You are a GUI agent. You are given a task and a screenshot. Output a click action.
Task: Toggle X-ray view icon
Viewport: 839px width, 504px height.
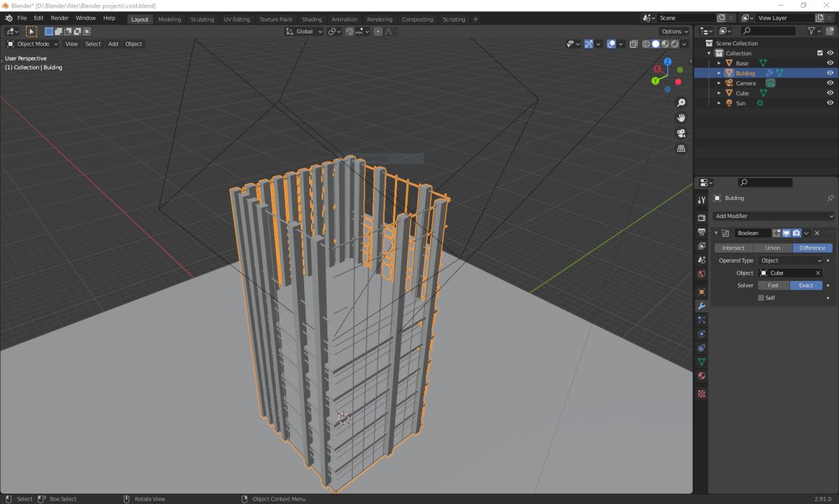point(633,44)
